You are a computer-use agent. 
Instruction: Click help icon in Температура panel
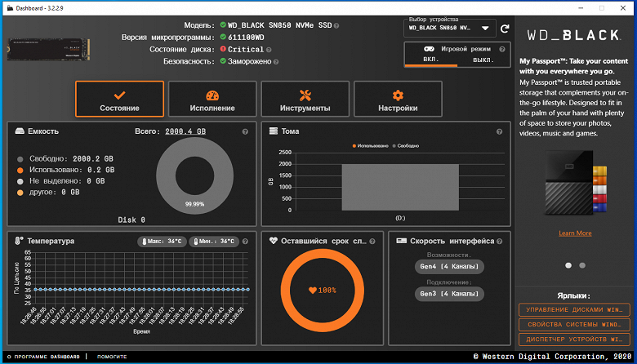point(245,241)
